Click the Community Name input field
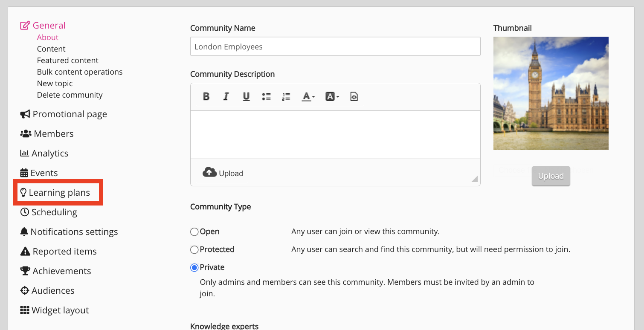Image resolution: width=644 pixels, height=330 pixels. point(335,46)
